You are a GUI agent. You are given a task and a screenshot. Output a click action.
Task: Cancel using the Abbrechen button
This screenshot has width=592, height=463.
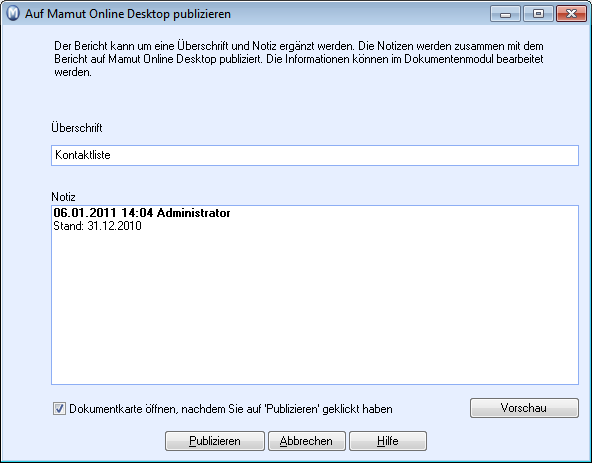point(307,441)
